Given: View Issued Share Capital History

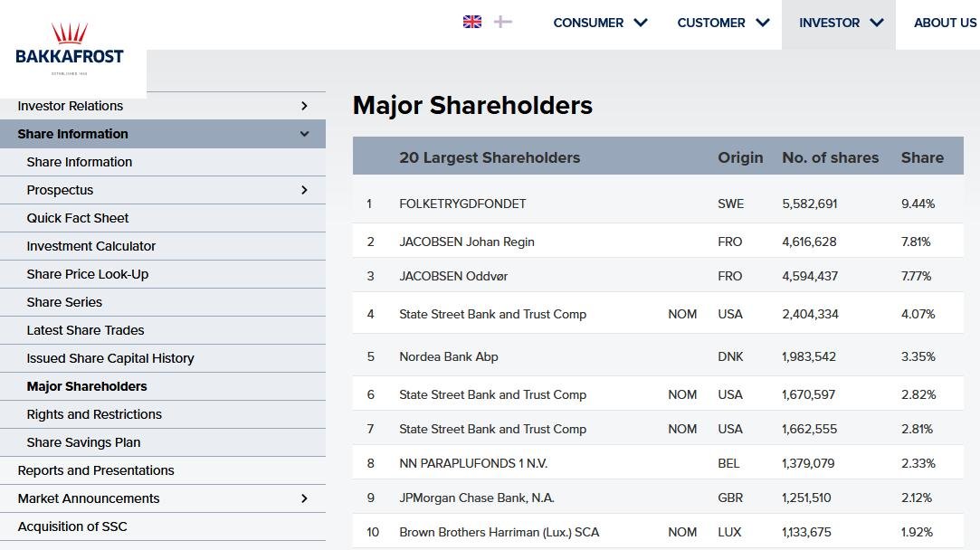Looking at the screenshot, I should [x=110, y=358].
